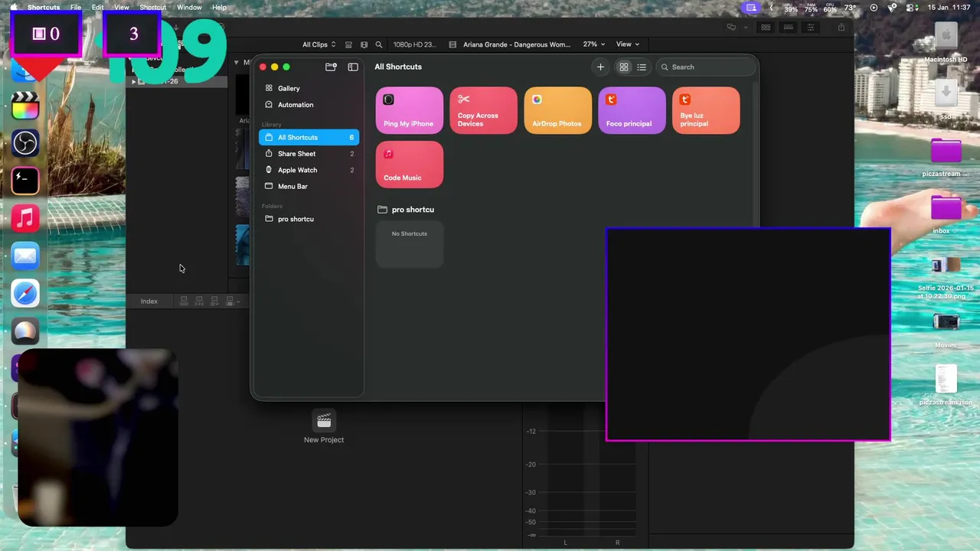Open the Edit menu
The height and width of the screenshot is (551, 980).
pos(98,7)
